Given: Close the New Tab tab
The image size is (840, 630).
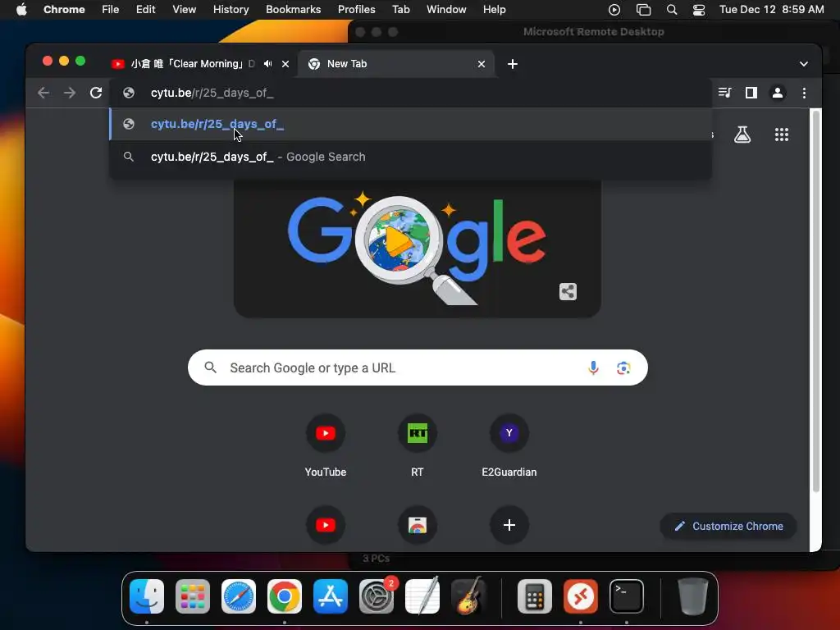Looking at the screenshot, I should coord(481,64).
